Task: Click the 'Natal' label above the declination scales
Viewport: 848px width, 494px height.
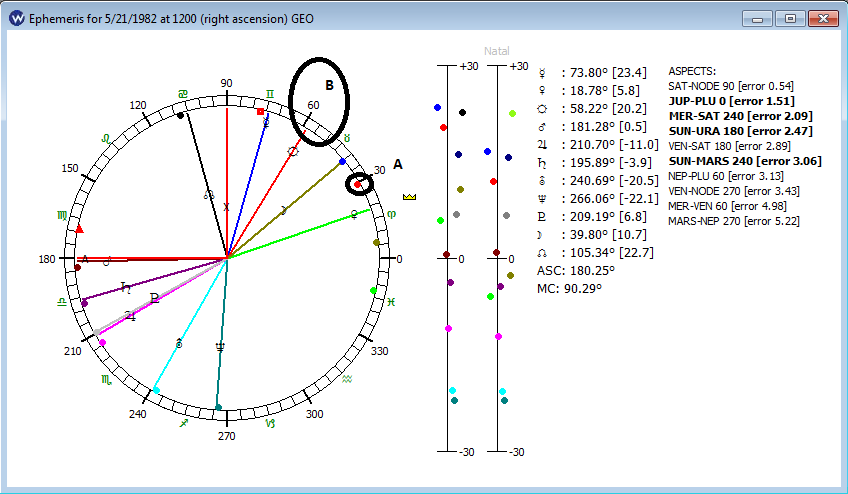Action: click(x=496, y=51)
